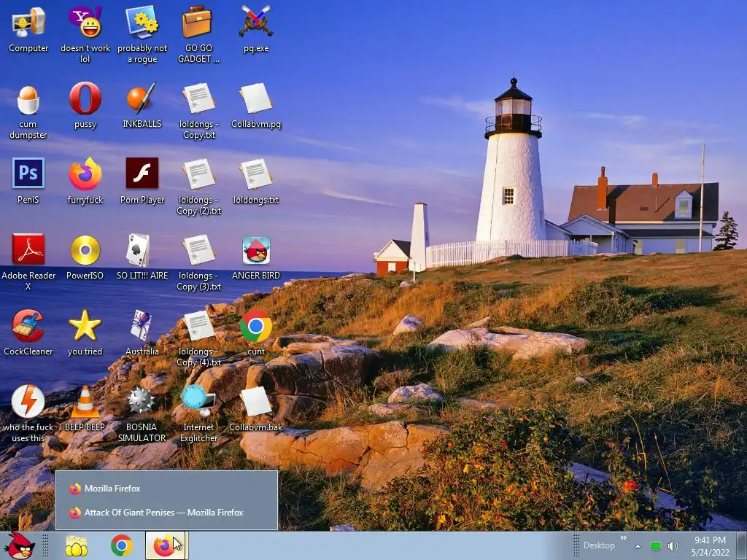Open Chrome from the taskbar
Image resolution: width=747 pixels, height=560 pixels.
[x=122, y=545]
